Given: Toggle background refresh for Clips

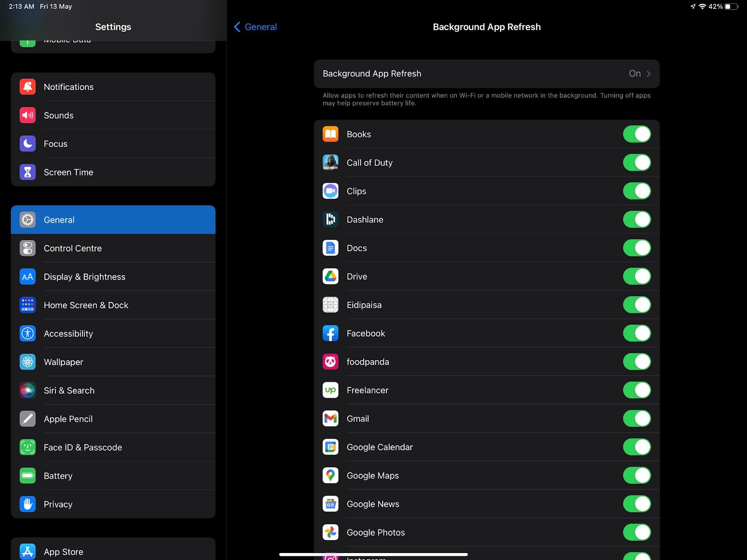Looking at the screenshot, I should pyautogui.click(x=637, y=191).
